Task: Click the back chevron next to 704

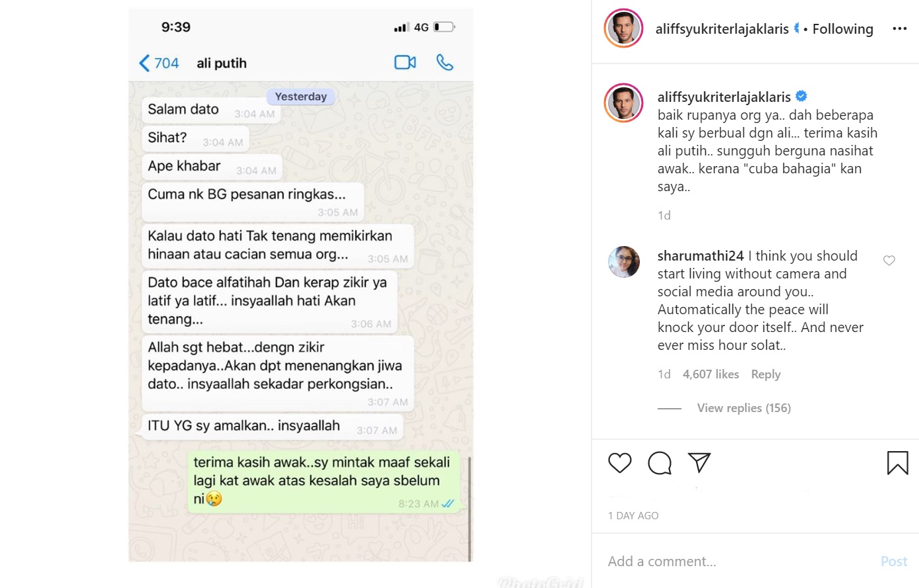Action: [x=144, y=63]
